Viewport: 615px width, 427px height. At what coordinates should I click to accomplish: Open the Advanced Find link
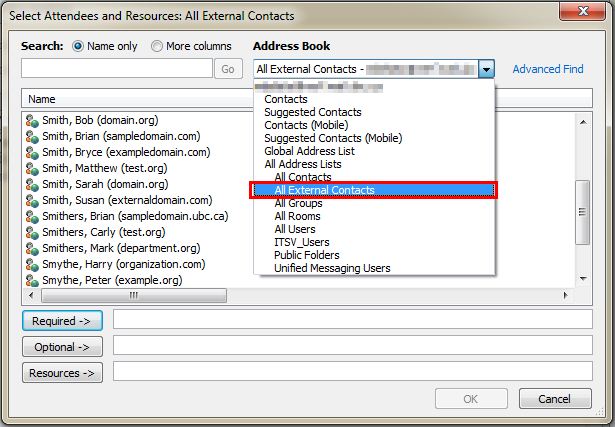[548, 69]
